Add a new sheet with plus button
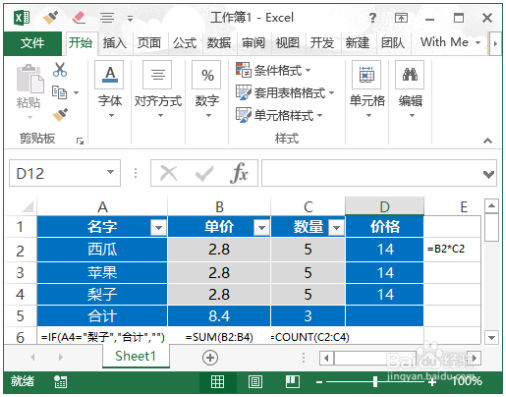 click(210, 357)
